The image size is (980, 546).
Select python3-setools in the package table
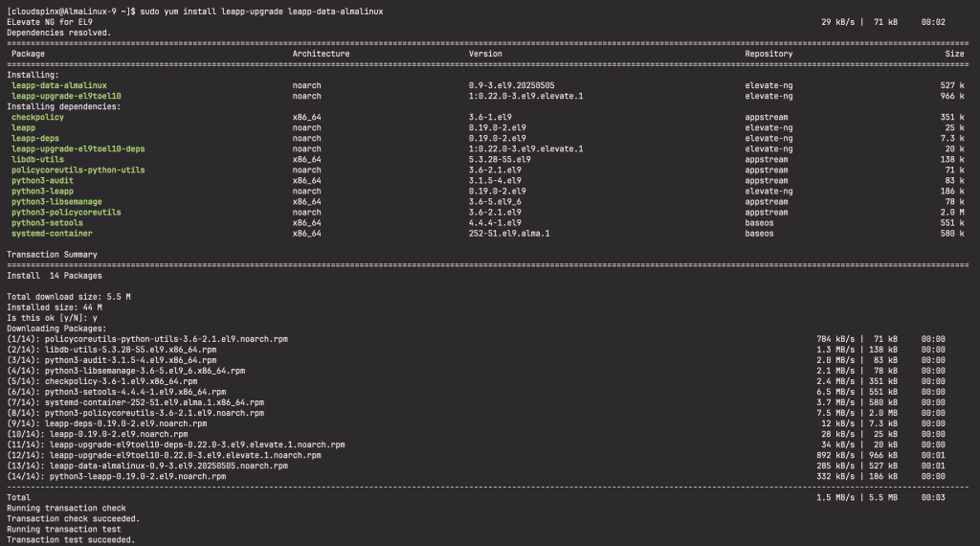[47, 223]
